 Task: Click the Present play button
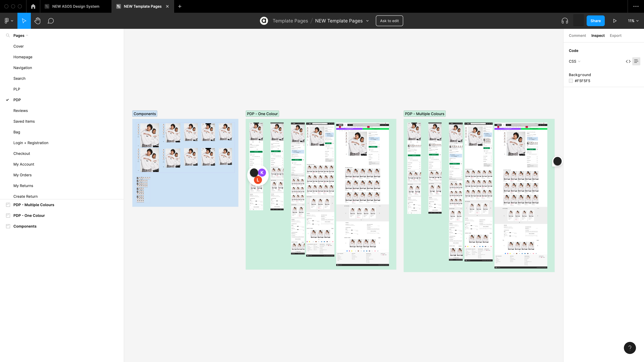pyautogui.click(x=615, y=21)
